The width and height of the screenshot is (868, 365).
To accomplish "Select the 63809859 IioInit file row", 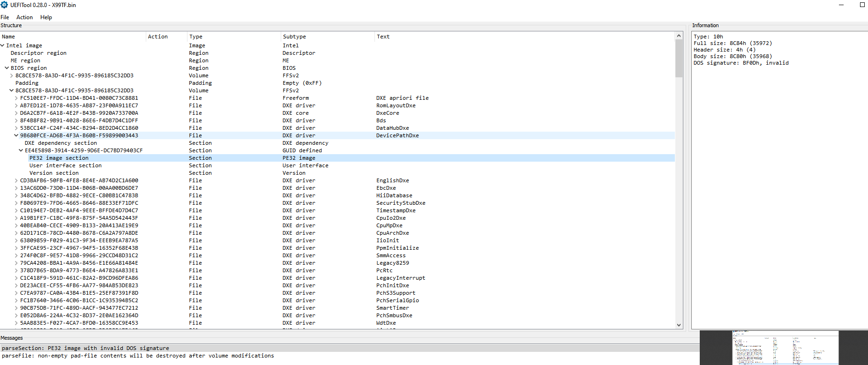I will click(337, 240).
